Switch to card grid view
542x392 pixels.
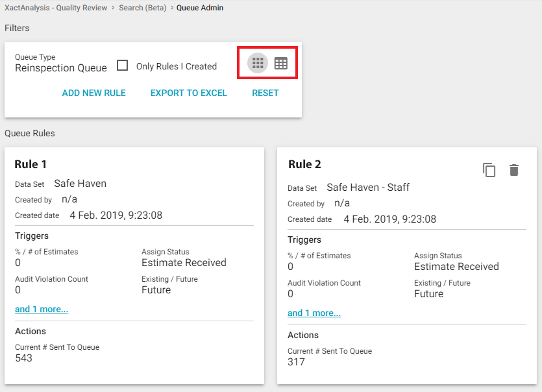[x=258, y=63]
